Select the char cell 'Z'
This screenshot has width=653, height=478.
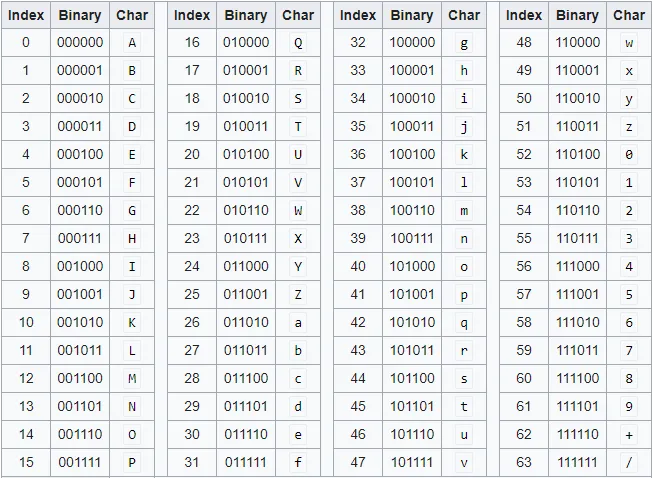tap(298, 294)
